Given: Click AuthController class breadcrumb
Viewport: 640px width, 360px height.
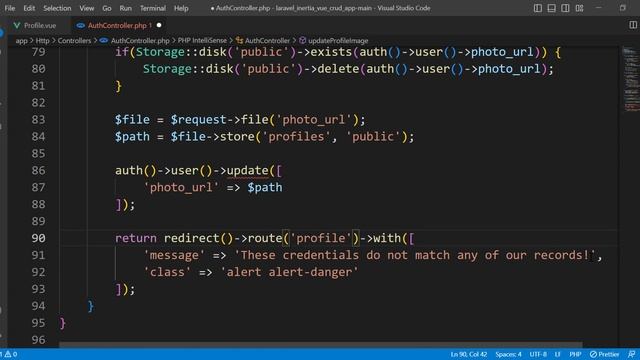Looking at the screenshot, I should 267,40.
